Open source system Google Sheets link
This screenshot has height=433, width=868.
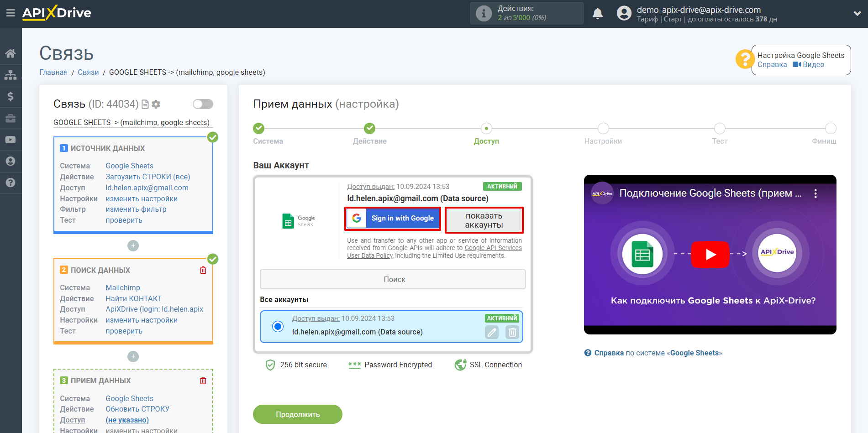(129, 166)
